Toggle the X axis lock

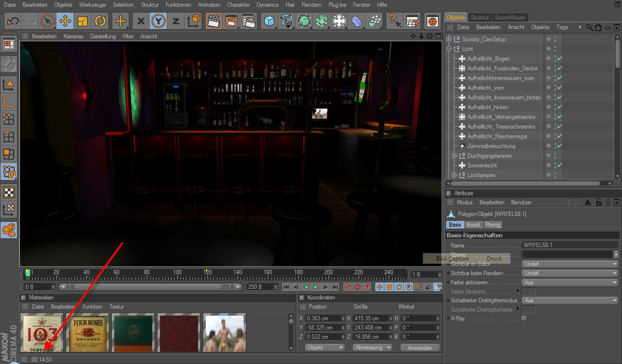141,21
